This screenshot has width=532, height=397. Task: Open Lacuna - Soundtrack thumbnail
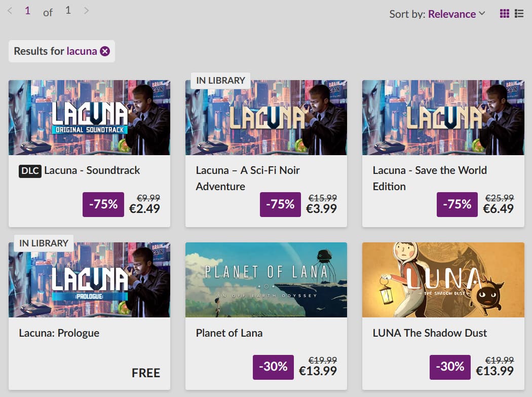[89, 118]
